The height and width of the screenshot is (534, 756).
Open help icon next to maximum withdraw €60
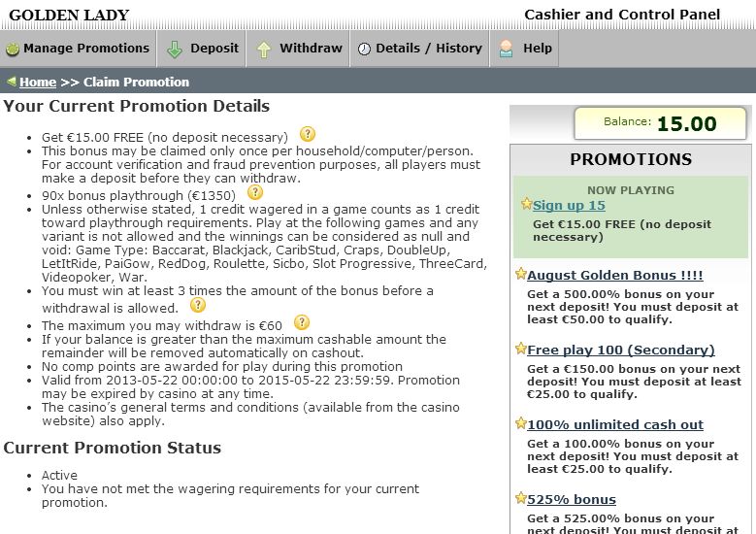pyautogui.click(x=302, y=322)
